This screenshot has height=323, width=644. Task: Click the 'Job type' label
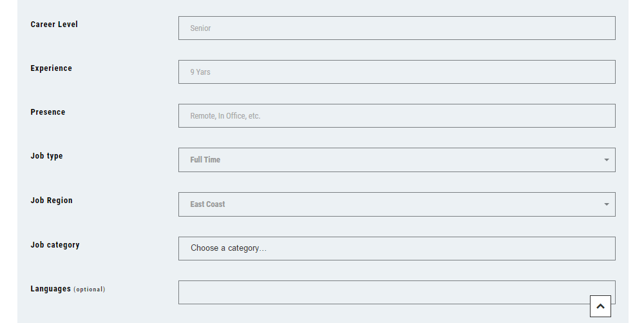pos(46,156)
